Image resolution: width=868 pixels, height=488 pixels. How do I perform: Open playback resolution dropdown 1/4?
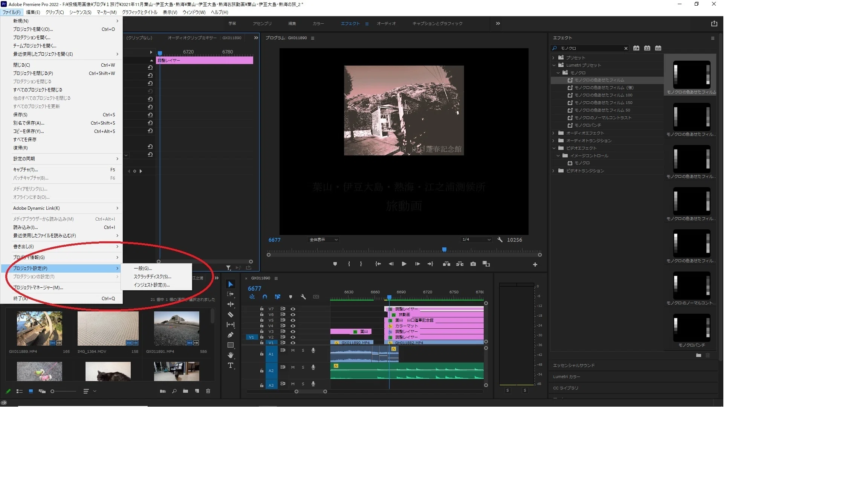click(476, 239)
